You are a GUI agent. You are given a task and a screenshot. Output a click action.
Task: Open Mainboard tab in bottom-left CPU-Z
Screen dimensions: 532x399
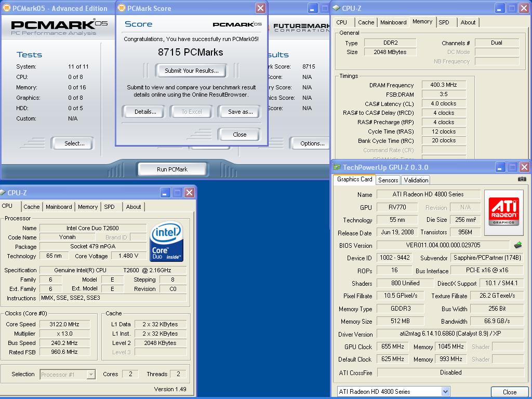[59, 207]
